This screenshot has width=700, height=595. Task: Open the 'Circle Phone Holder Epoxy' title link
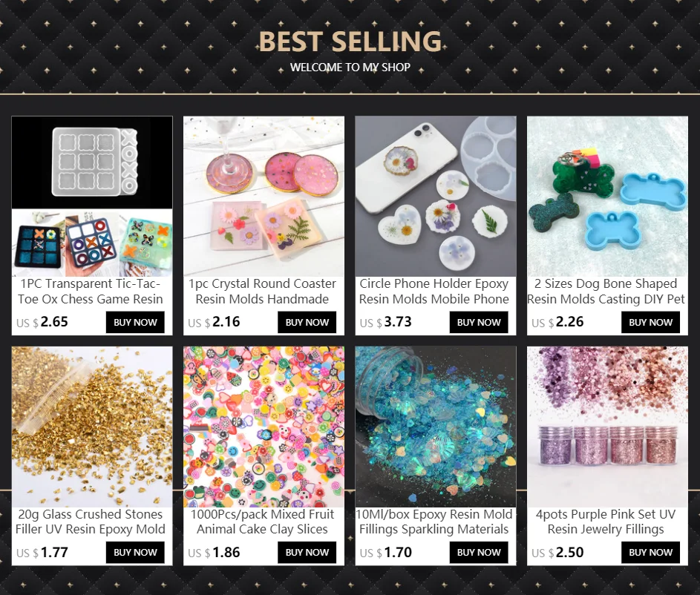coord(434,292)
